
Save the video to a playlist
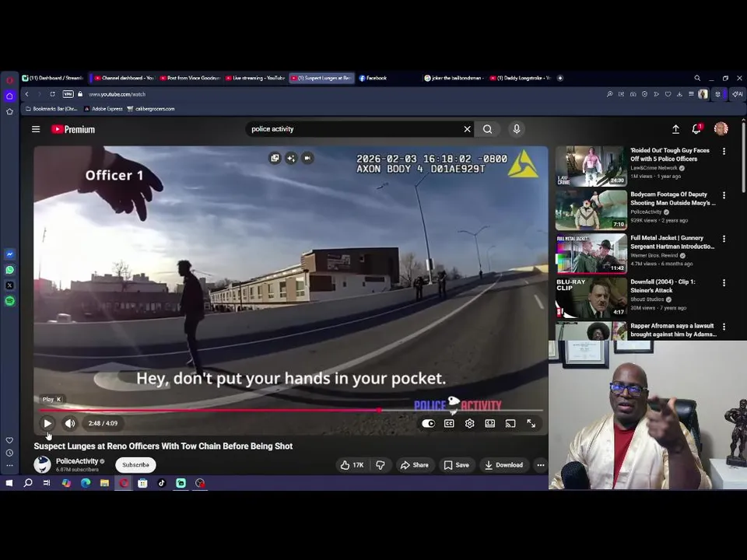pyautogui.click(x=457, y=465)
